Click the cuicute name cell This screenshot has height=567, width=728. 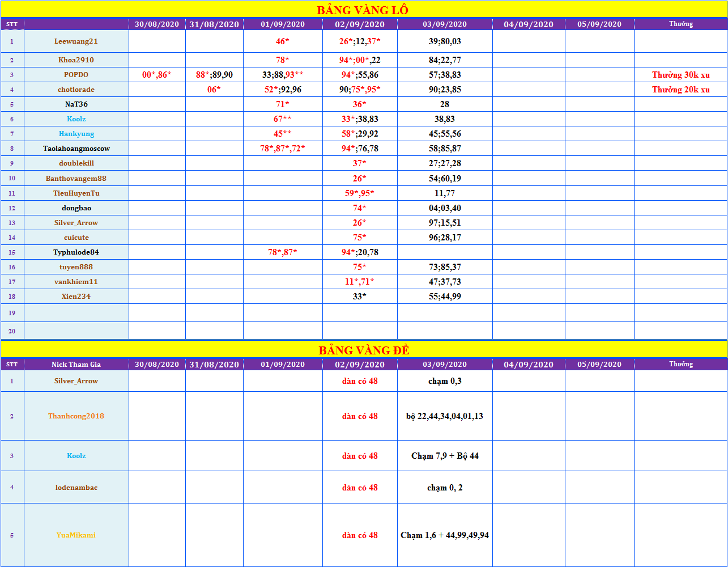tap(76, 238)
